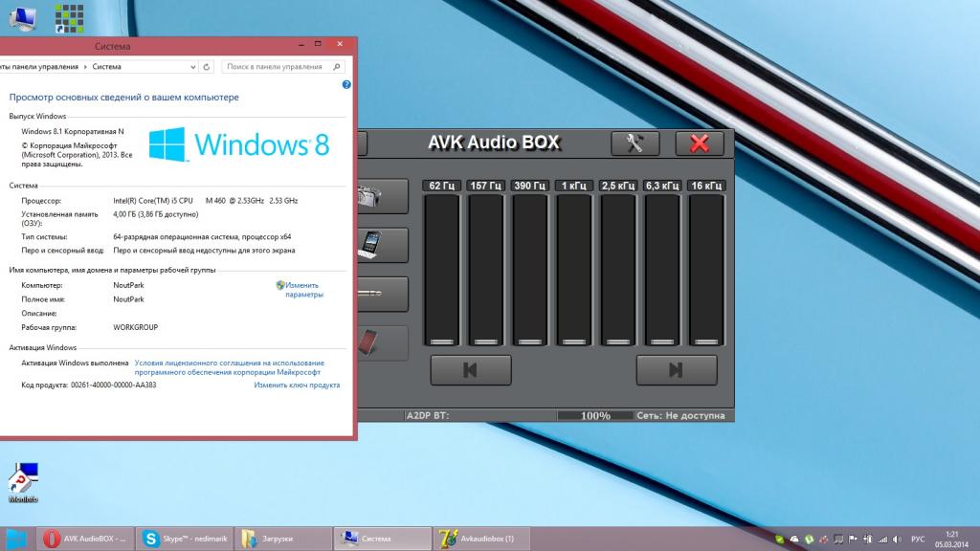Expand the address bar history dropdown

[193, 67]
